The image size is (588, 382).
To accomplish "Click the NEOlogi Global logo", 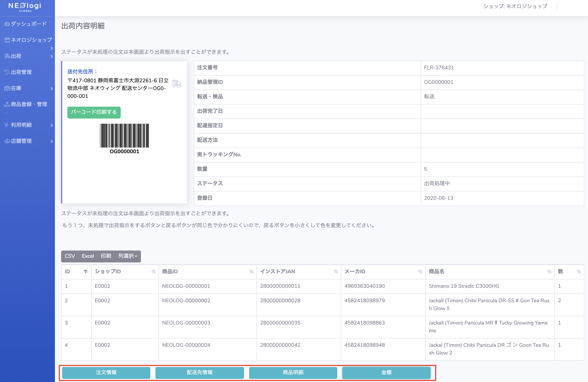I will 25,7.
